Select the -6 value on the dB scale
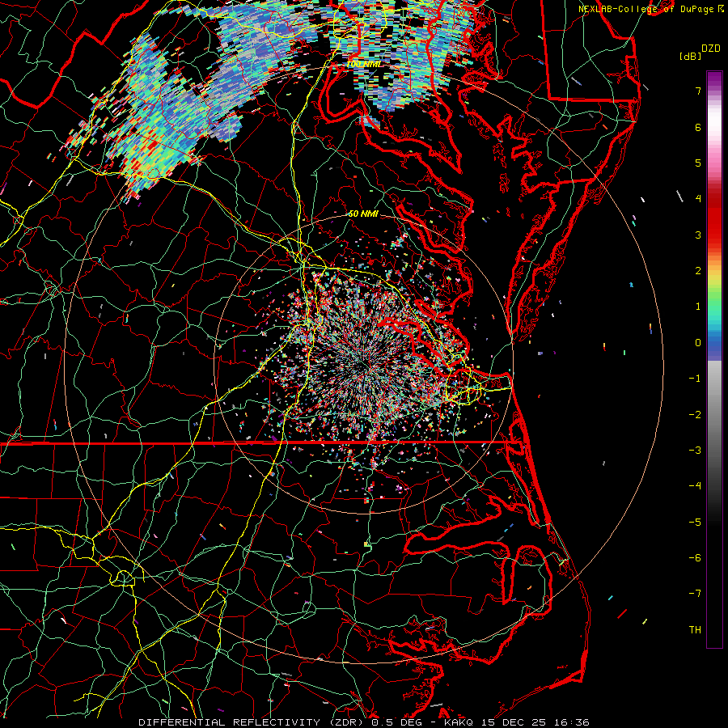The image size is (728, 728). (x=695, y=558)
